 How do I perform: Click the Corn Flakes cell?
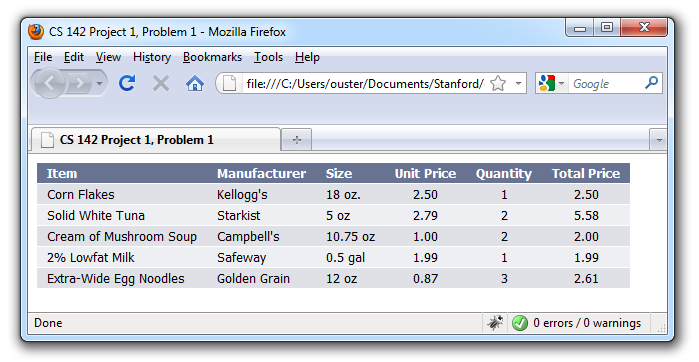click(81, 194)
